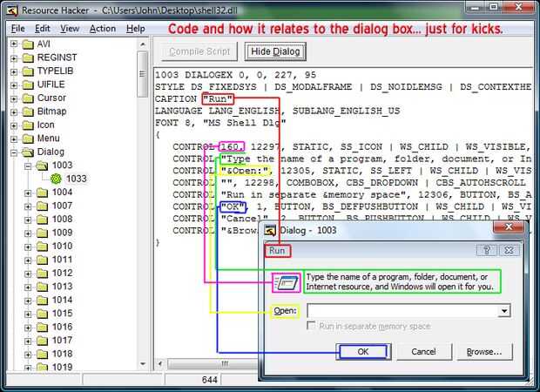Click the tree panel scroll up arrow
Image resolution: width=540 pixels, height=392 pixels.
(x=143, y=44)
